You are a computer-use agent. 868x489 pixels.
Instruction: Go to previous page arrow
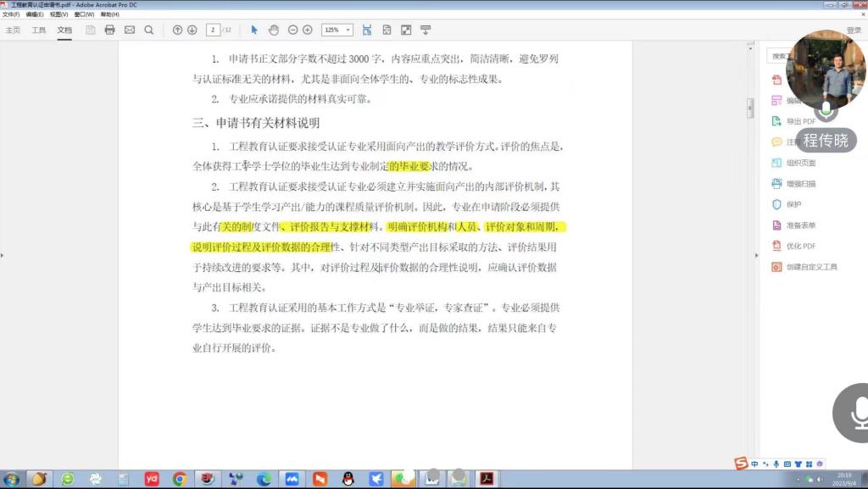[177, 30]
